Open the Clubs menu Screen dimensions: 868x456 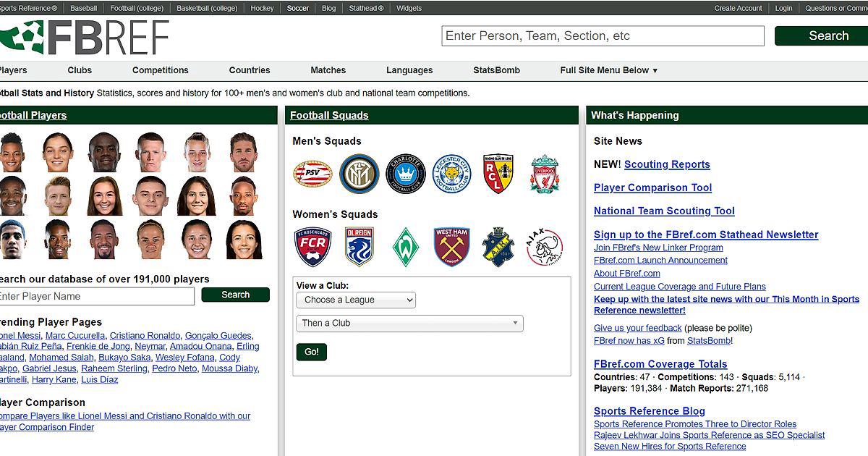[80, 70]
